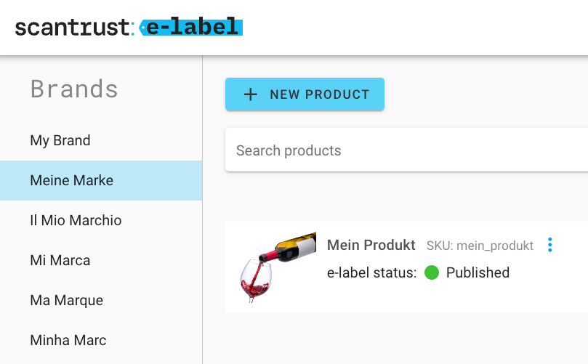Click the Brands sidebar heading
Viewport: 588px width, 364px height.
(x=74, y=89)
